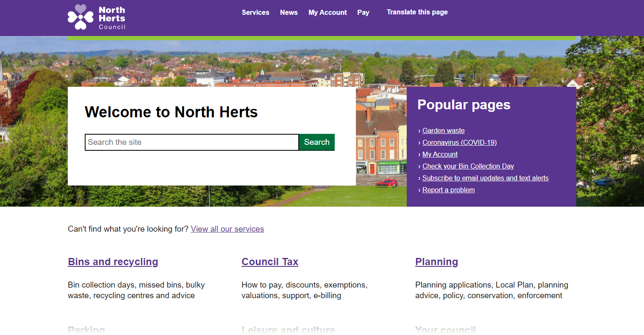Open My Account under Popular pages

[x=440, y=155]
